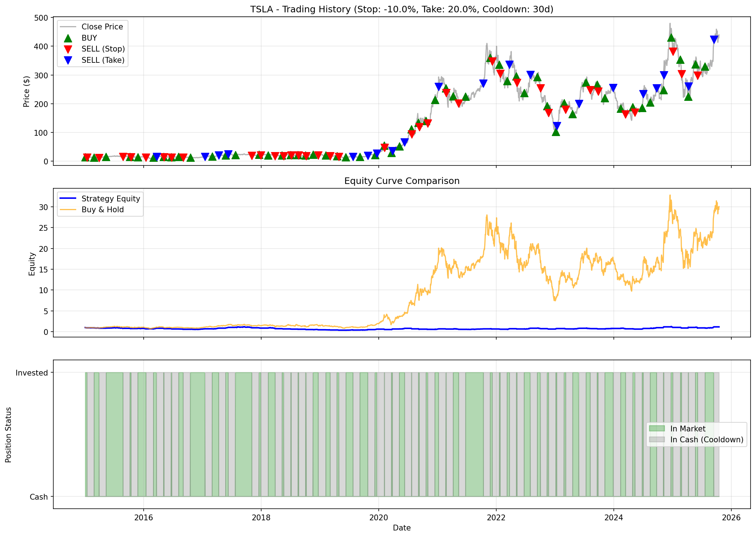Click the orange Buy & Hold legend line
This screenshot has height=537, width=756.
[68, 210]
